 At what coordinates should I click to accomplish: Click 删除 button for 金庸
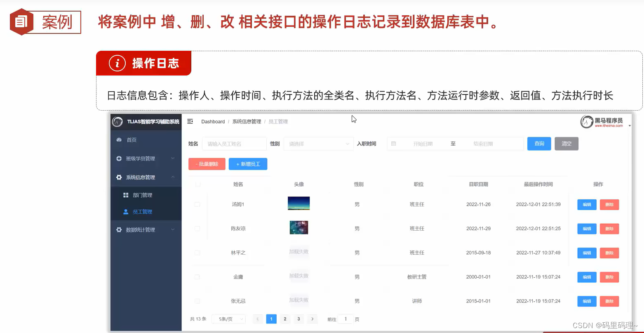tap(609, 277)
